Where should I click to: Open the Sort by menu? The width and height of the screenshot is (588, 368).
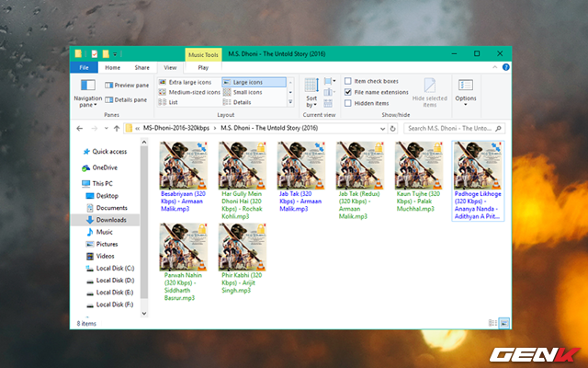pos(311,93)
